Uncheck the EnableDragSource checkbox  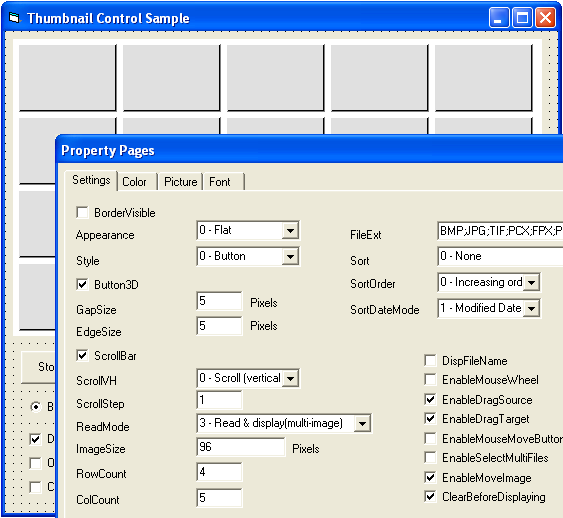pos(430,399)
